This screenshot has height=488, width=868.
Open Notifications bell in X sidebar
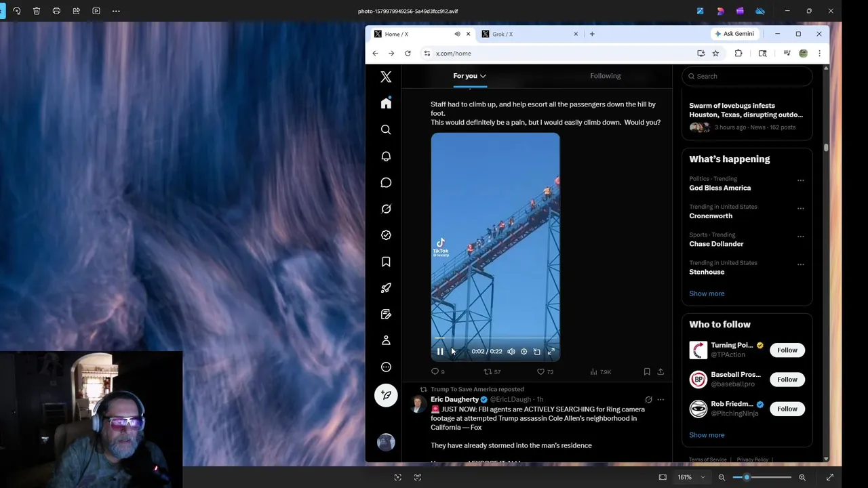386,156
